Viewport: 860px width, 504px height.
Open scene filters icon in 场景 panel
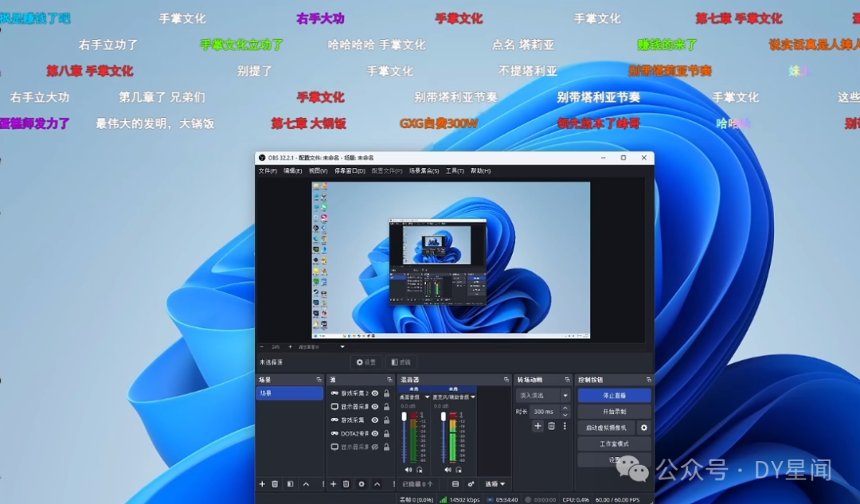pos(290,484)
